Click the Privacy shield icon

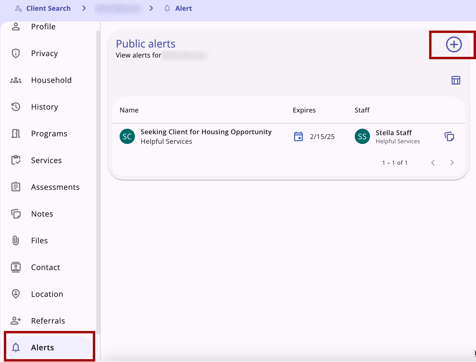click(x=16, y=53)
